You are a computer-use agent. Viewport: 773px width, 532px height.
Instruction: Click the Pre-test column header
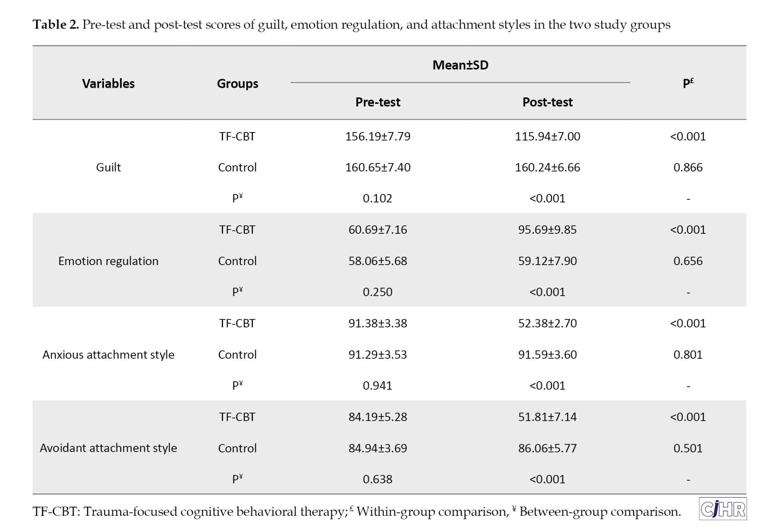pos(378,102)
